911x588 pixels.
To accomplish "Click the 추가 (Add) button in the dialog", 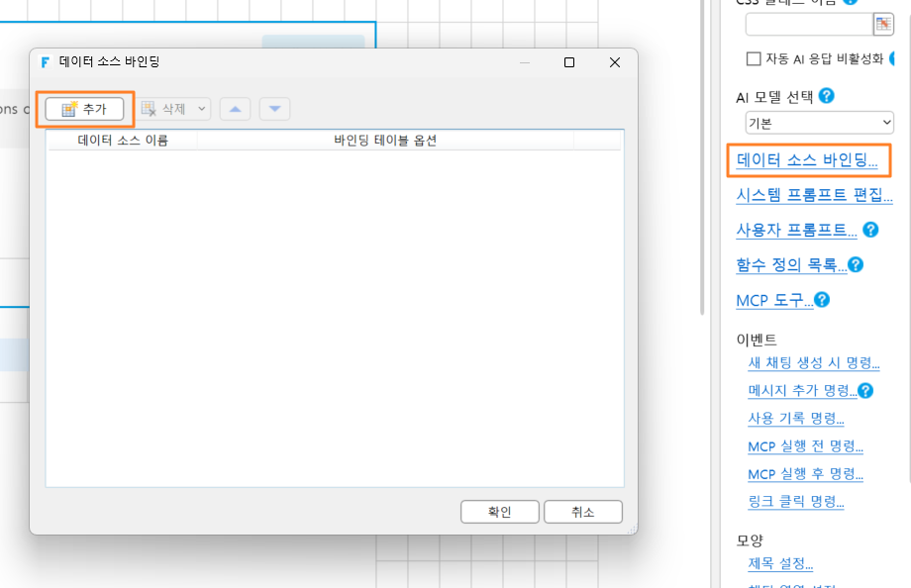I will [85, 109].
